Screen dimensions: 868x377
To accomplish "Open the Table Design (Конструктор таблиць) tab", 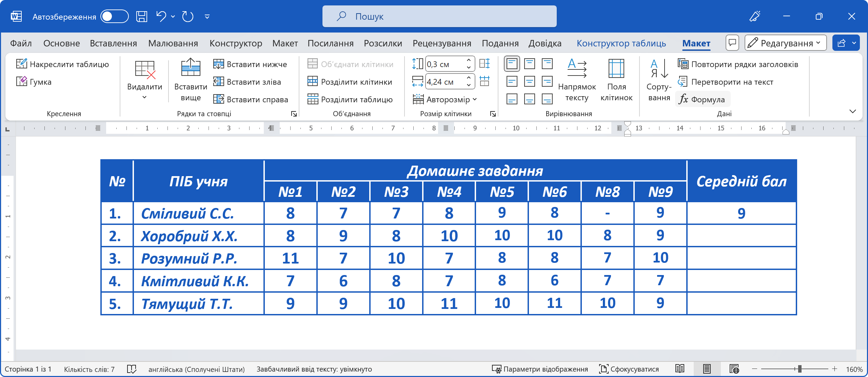I will pyautogui.click(x=621, y=43).
